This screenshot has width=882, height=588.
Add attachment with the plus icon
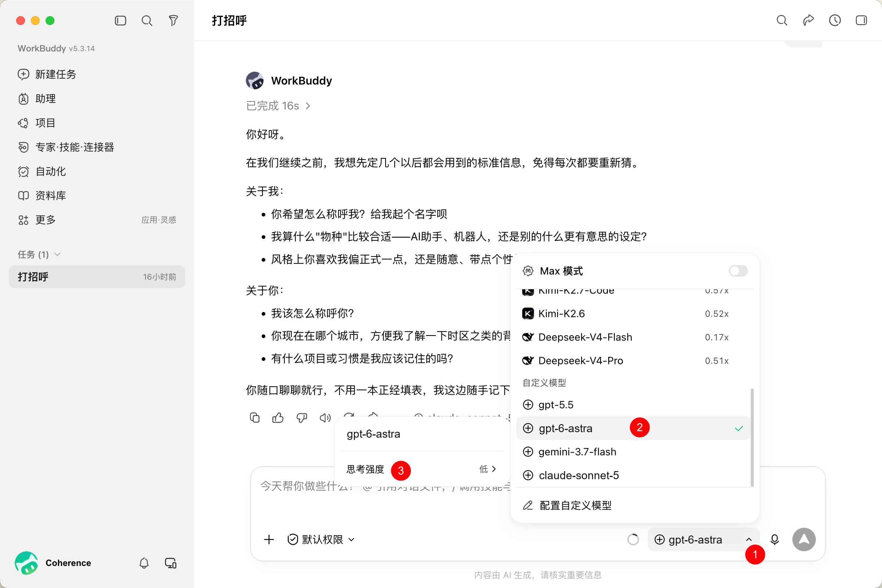tap(269, 539)
